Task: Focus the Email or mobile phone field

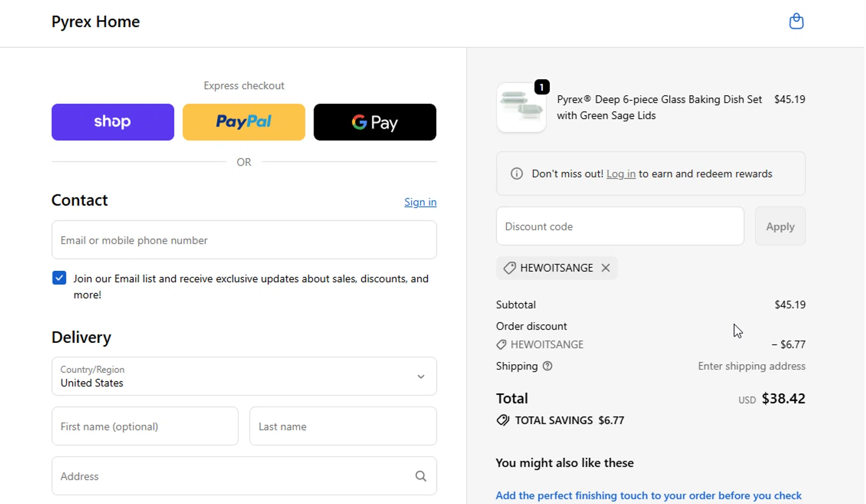Action: pos(244,240)
